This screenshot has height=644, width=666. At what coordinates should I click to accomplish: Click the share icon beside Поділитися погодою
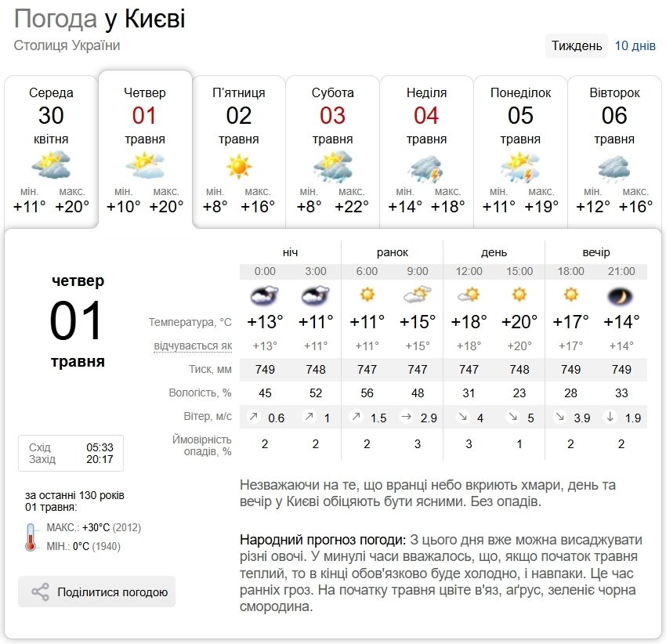40,592
